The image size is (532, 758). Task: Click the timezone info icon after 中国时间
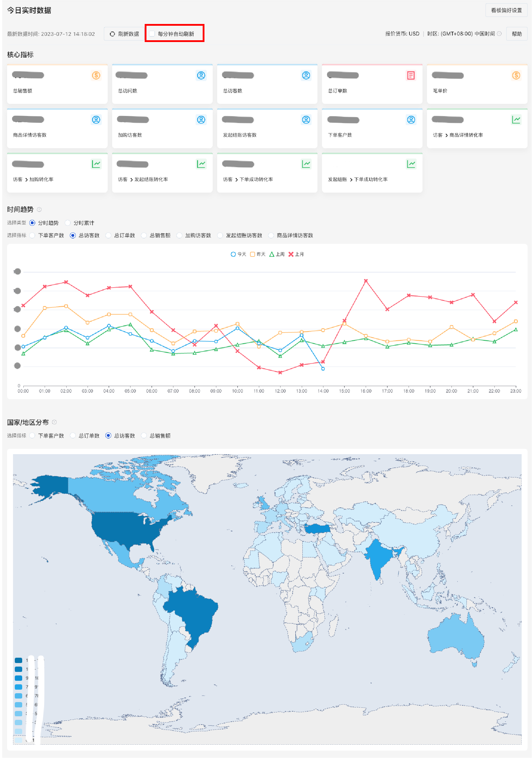499,34
